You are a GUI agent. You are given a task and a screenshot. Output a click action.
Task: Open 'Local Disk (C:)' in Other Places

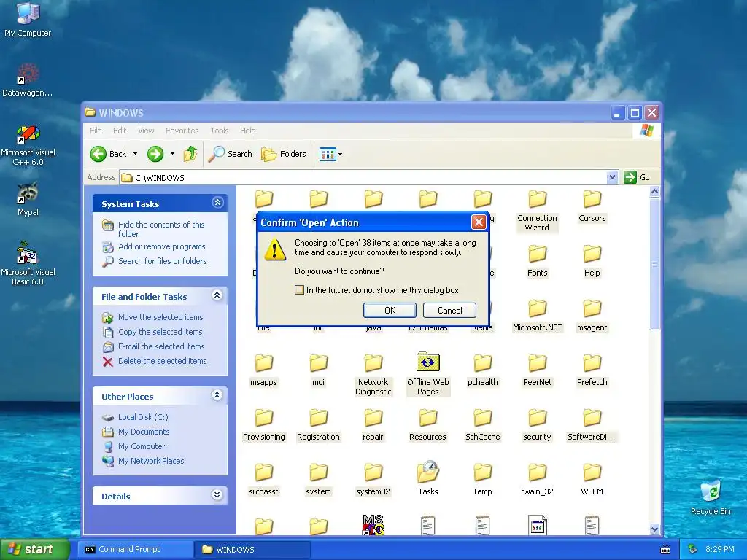[143, 417]
